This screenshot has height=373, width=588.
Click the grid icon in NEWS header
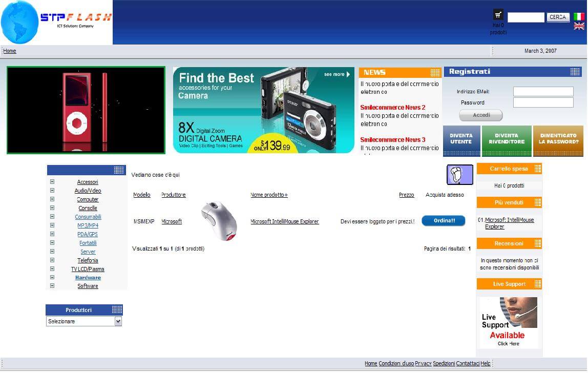coord(435,72)
